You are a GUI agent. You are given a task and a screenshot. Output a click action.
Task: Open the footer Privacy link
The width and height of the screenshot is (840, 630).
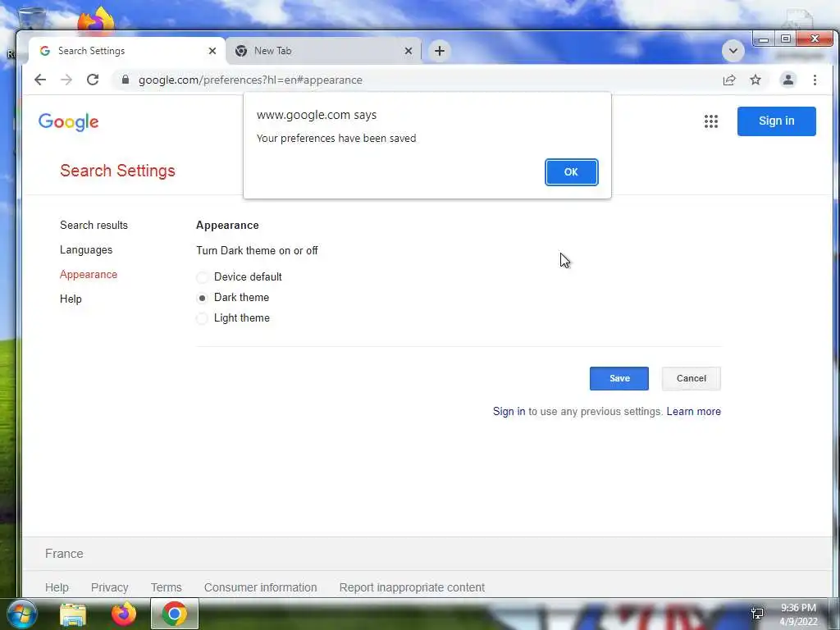(x=109, y=587)
